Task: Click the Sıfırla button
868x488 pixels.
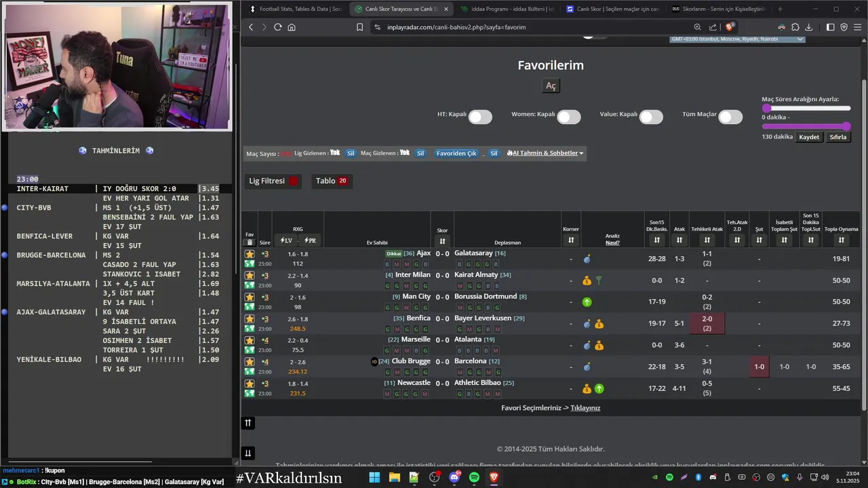Action: coord(838,137)
